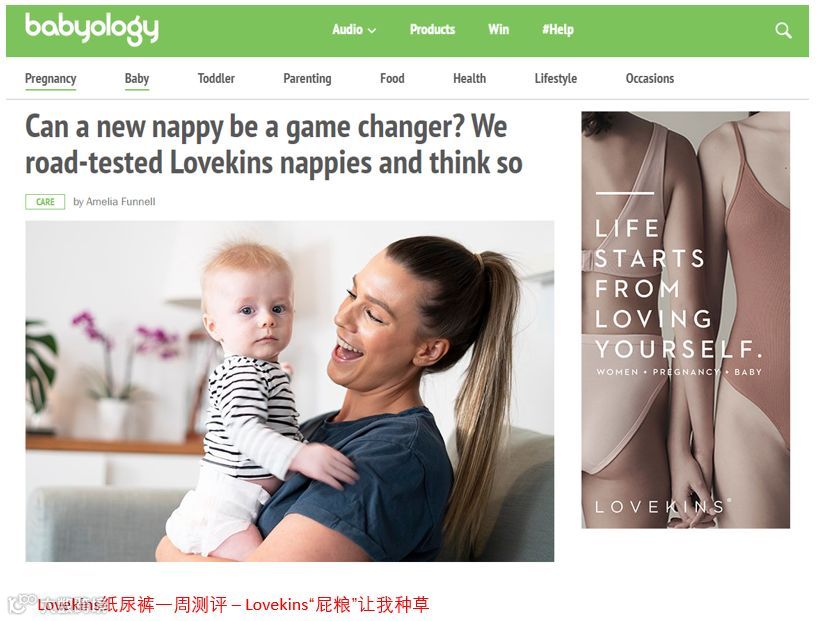Go to the Win page
The width and height of the screenshot is (819, 621).
[x=498, y=29]
